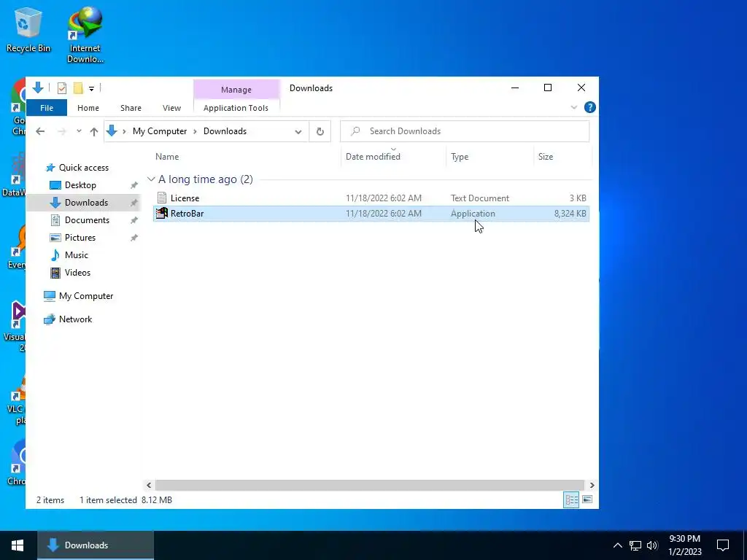This screenshot has height=560, width=747.
Task: Open Desktop in the navigation pane
Action: click(80, 185)
